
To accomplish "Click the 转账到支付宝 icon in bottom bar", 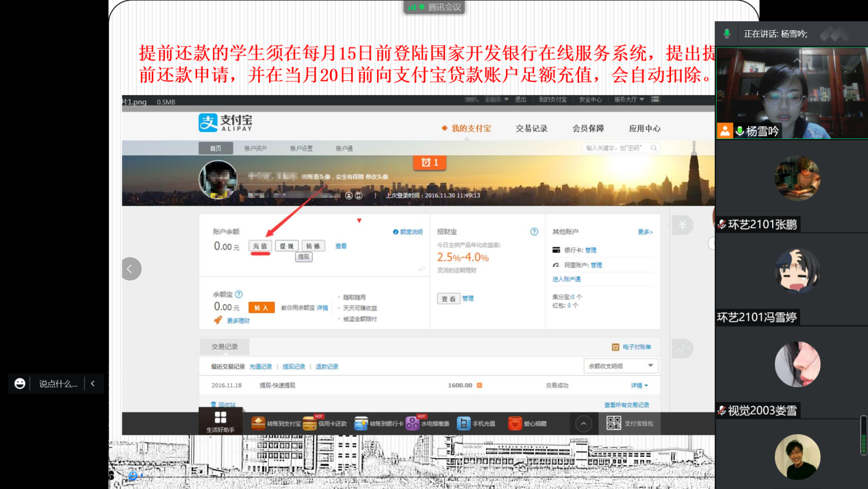I will click(x=258, y=423).
